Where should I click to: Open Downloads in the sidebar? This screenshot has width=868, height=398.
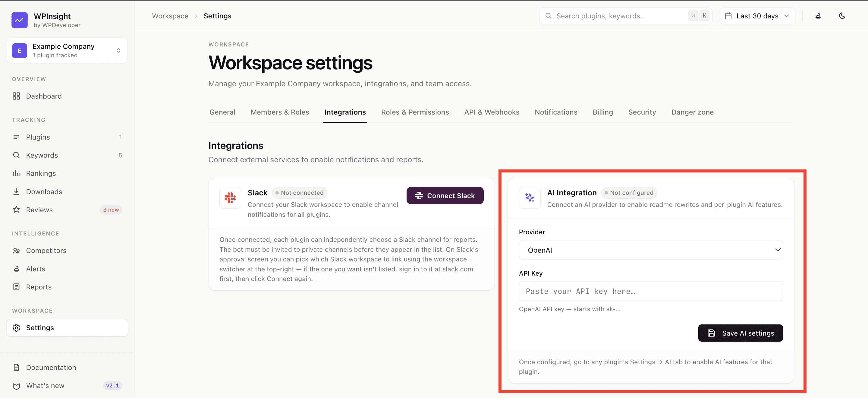[x=67, y=191]
